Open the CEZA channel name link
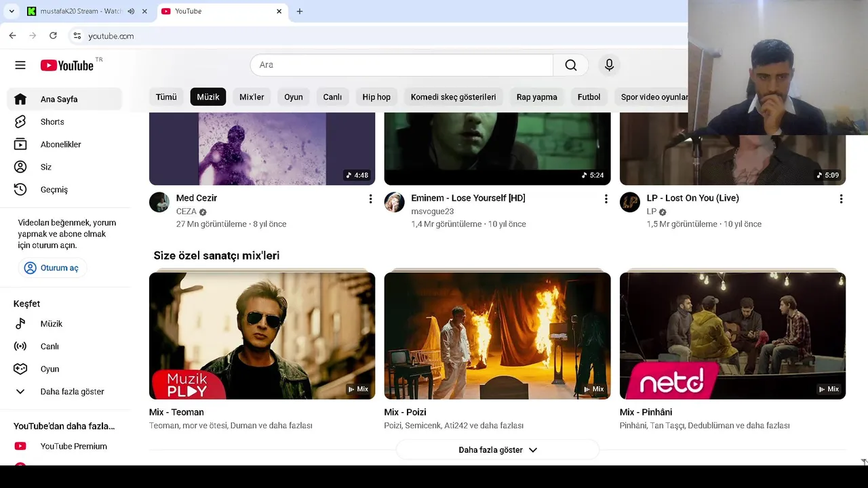The image size is (868, 488). tap(186, 211)
